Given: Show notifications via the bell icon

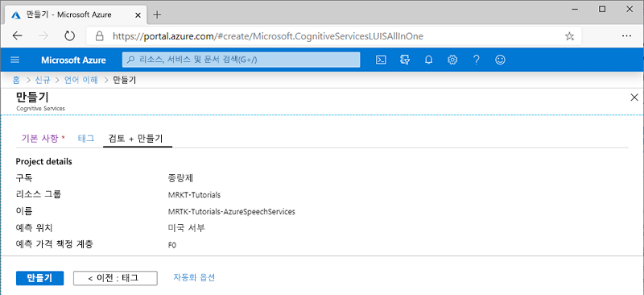Looking at the screenshot, I should tap(429, 60).
